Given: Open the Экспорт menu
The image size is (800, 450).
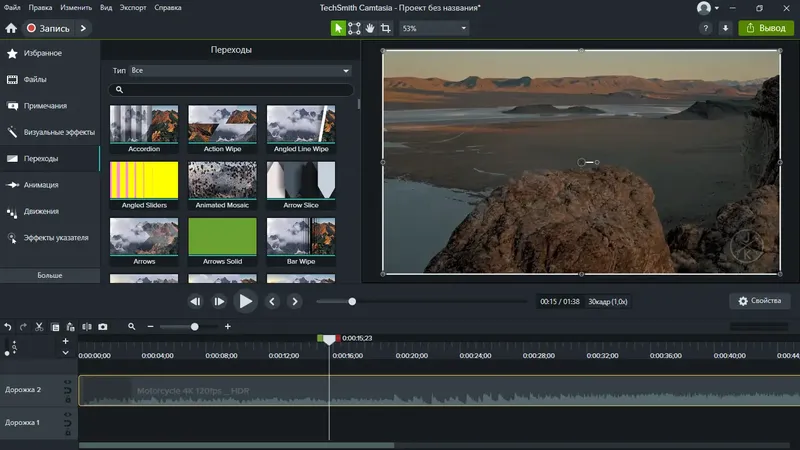Looking at the screenshot, I should coord(133,8).
